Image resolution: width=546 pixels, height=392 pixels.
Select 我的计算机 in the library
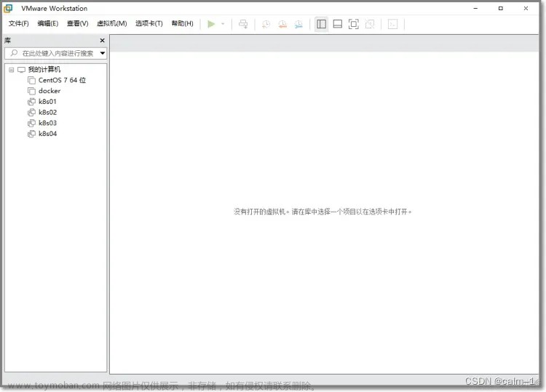pos(44,69)
